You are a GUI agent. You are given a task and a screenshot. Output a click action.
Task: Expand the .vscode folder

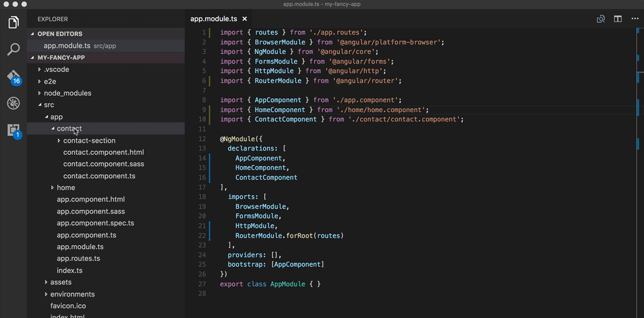coord(106,69)
